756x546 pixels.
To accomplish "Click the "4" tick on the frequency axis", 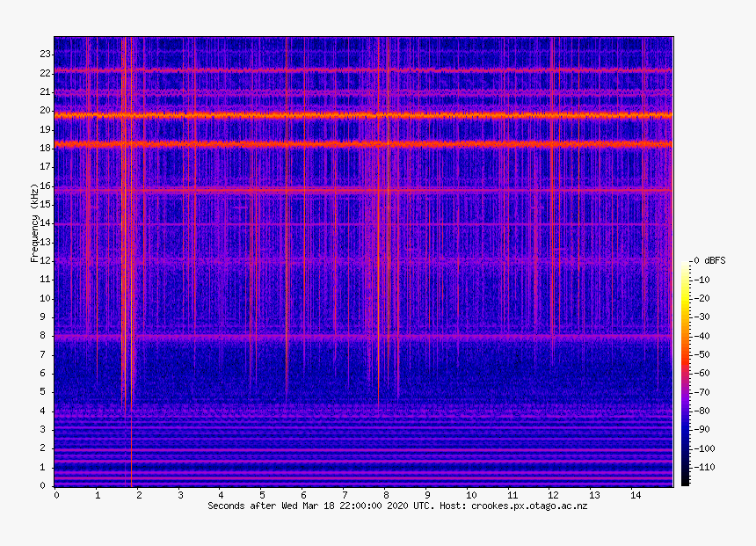I will click(43, 411).
